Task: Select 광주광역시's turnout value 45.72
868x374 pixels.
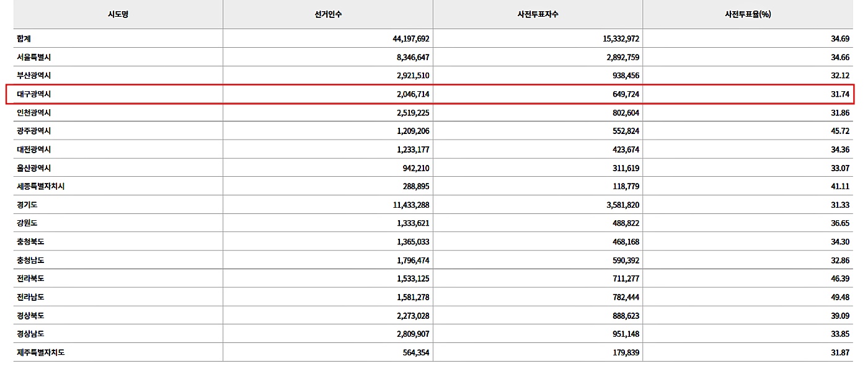Action: (x=840, y=131)
